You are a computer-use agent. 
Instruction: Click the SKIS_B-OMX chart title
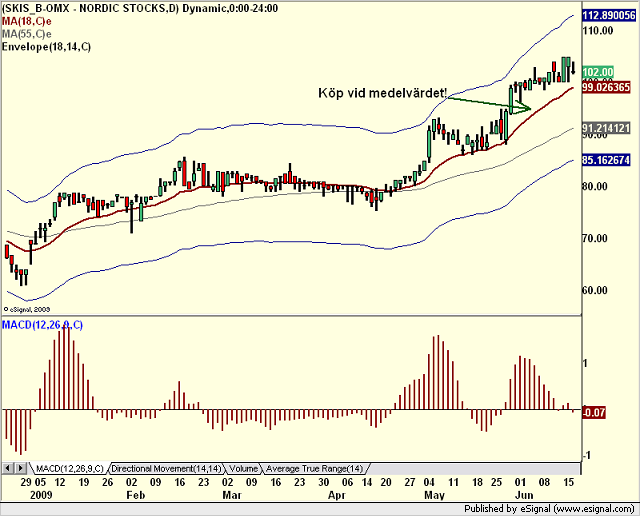(x=140, y=8)
